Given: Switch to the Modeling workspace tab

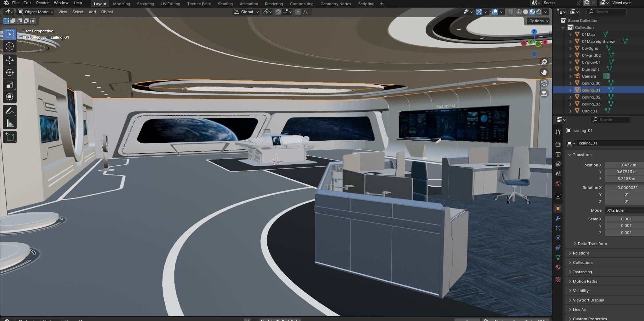Looking at the screenshot, I should [x=121, y=4].
